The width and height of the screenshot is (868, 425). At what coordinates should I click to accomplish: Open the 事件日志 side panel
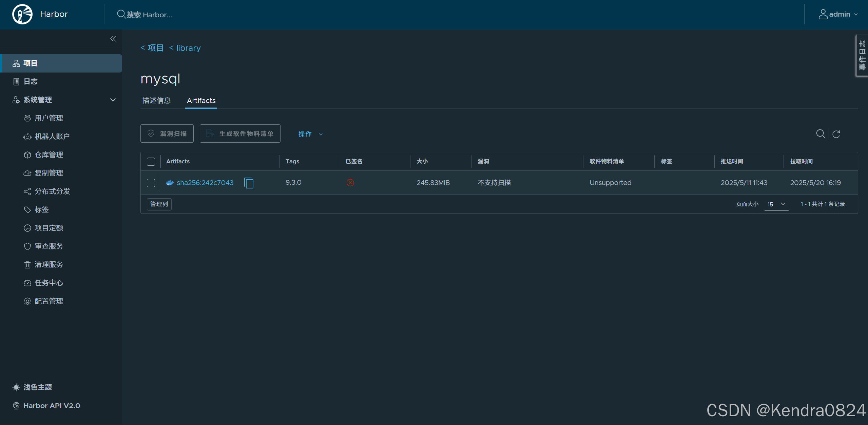pyautogui.click(x=862, y=55)
